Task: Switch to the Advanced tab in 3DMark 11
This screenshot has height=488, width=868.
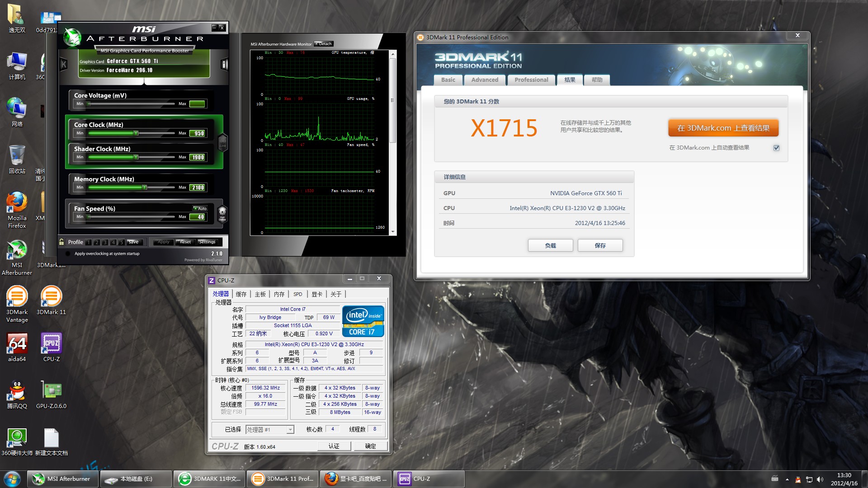Action: [x=485, y=80]
